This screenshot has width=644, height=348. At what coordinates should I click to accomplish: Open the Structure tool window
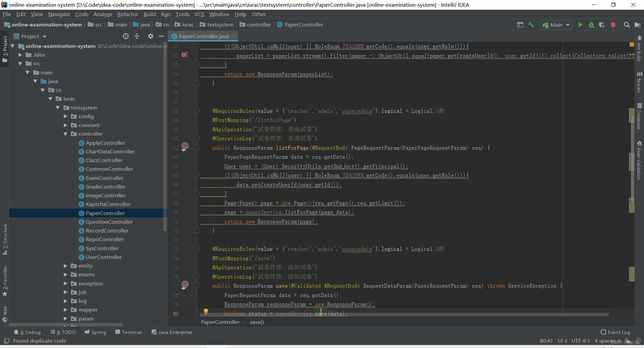(x=5, y=239)
